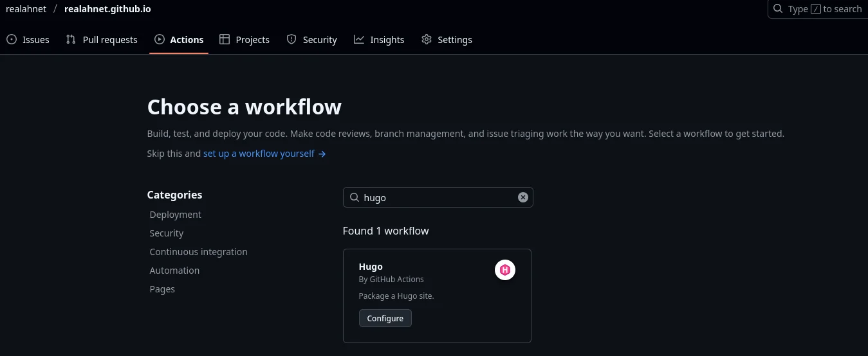Open the Pull requests tab
Image resolution: width=868 pixels, height=356 pixels.
coord(102,40)
